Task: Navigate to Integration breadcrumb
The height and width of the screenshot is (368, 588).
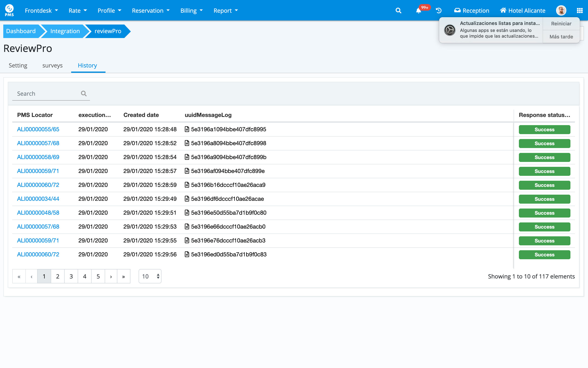Action: [65, 31]
